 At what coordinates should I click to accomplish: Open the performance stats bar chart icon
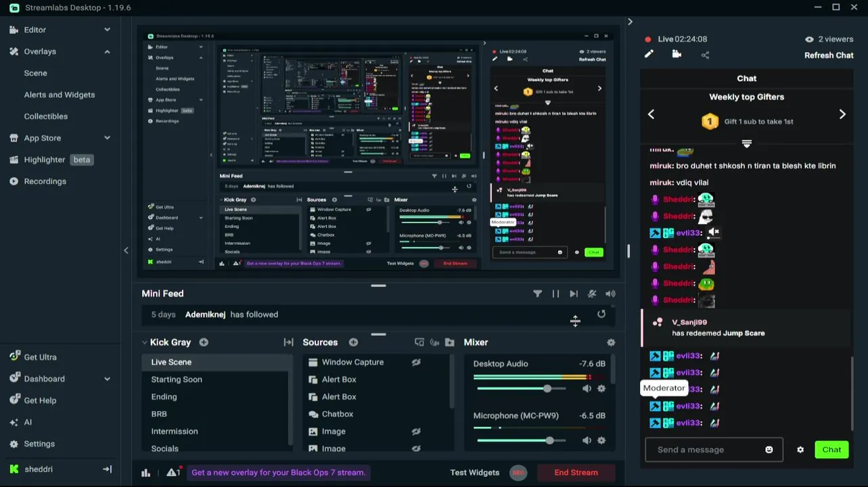click(x=145, y=473)
